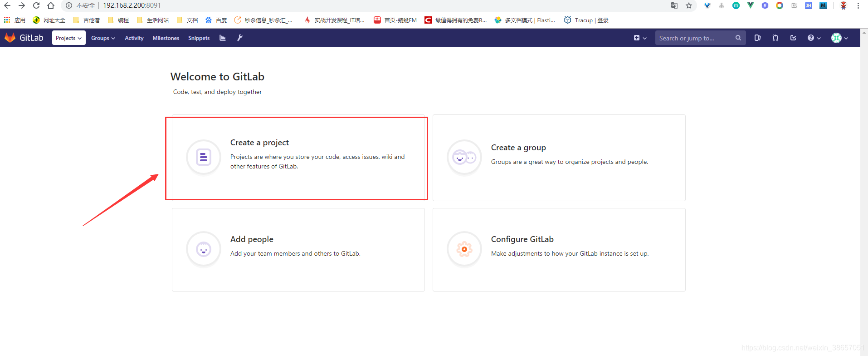The height and width of the screenshot is (356, 868).
Task: Expand the Groups dropdown
Action: (103, 38)
